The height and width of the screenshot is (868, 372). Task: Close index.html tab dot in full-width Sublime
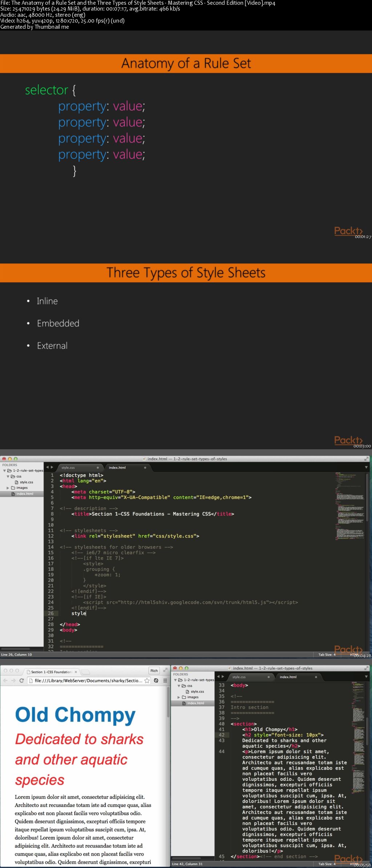(145, 467)
